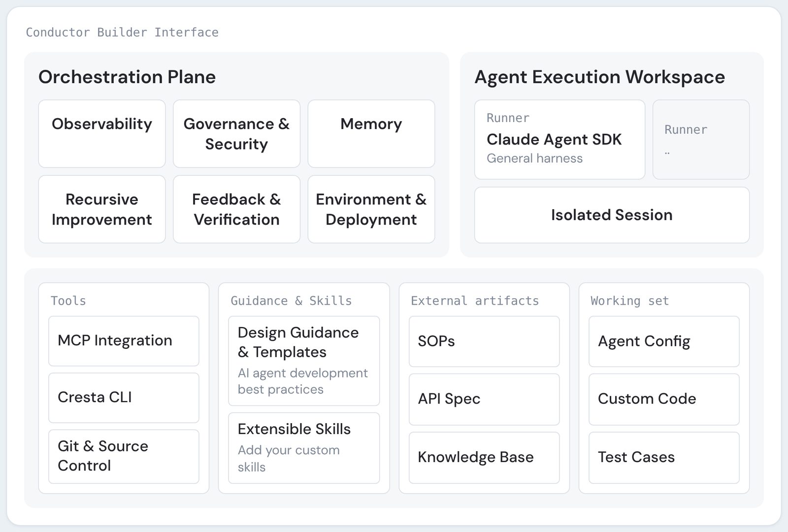788x532 pixels.
Task: Click the Knowledge Base artifact
Action: click(484, 458)
